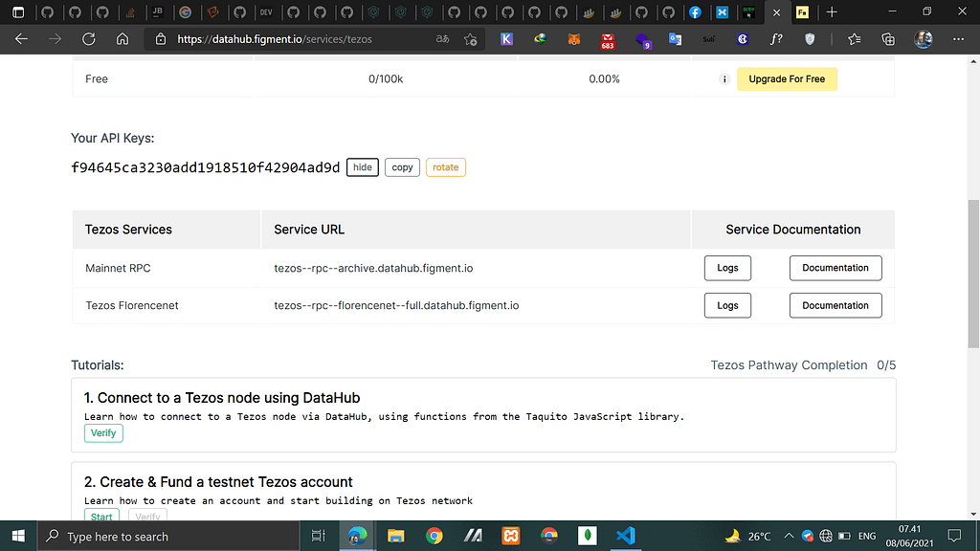Open File Explorer from taskbar
The width and height of the screenshot is (980, 551).
click(x=395, y=536)
